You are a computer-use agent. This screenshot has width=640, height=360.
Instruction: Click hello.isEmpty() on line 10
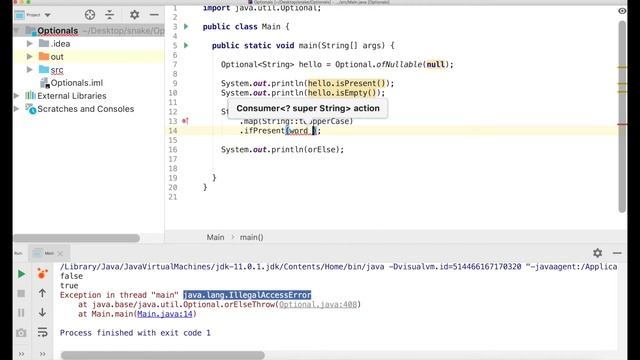click(342, 93)
